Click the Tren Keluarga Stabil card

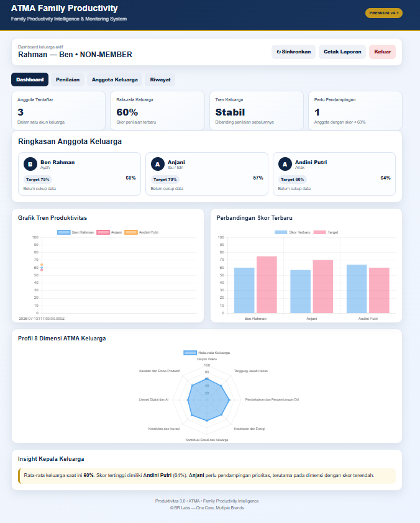point(257,111)
